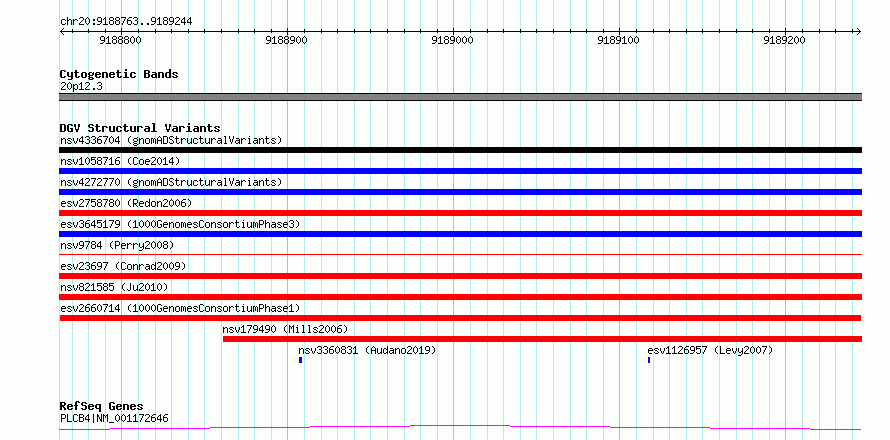Click the chr20:9188763..9189244 region label
890x440 pixels.
tap(126, 21)
